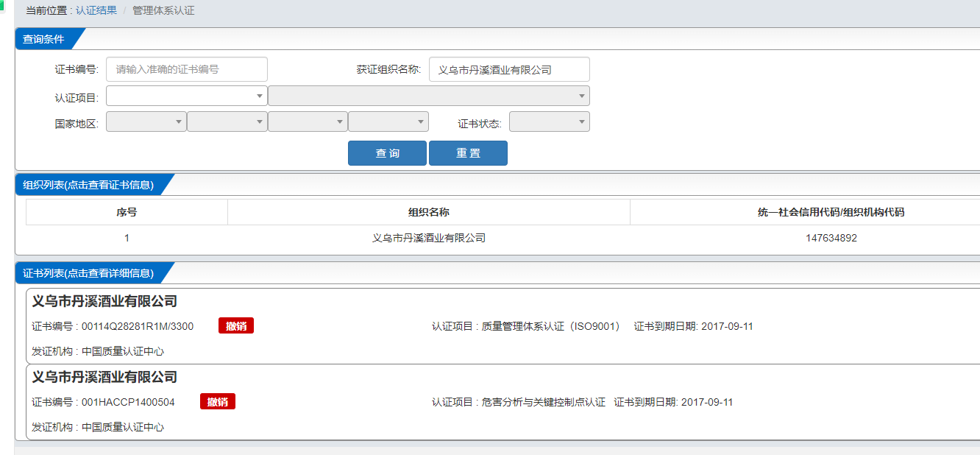980x455 pixels.
Task: Click the 获证组织名称 field label
Action: click(x=388, y=69)
